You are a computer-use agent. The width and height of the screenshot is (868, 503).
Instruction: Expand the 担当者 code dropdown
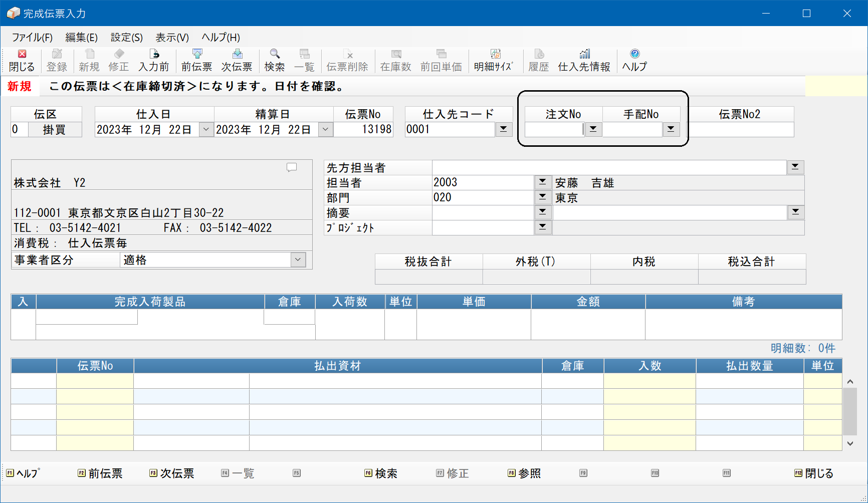pos(542,182)
